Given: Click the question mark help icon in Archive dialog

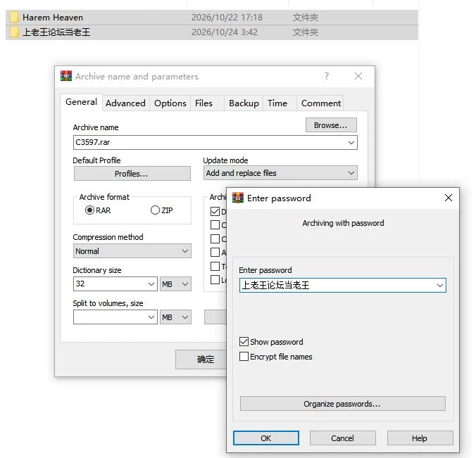Looking at the screenshot, I should [x=326, y=76].
